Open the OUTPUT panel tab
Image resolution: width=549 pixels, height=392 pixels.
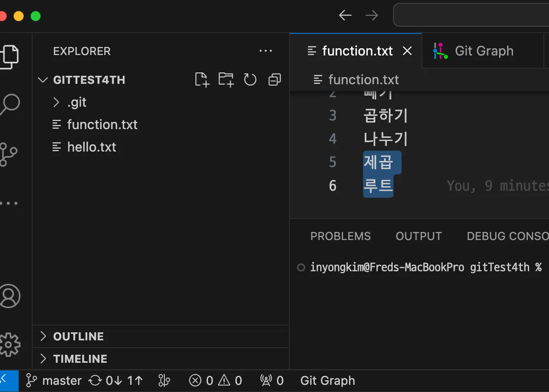(x=419, y=236)
